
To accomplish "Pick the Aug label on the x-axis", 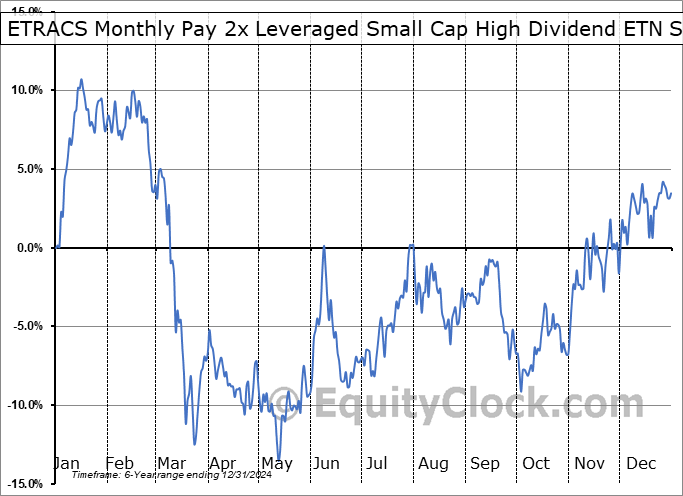I will click(x=433, y=463).
